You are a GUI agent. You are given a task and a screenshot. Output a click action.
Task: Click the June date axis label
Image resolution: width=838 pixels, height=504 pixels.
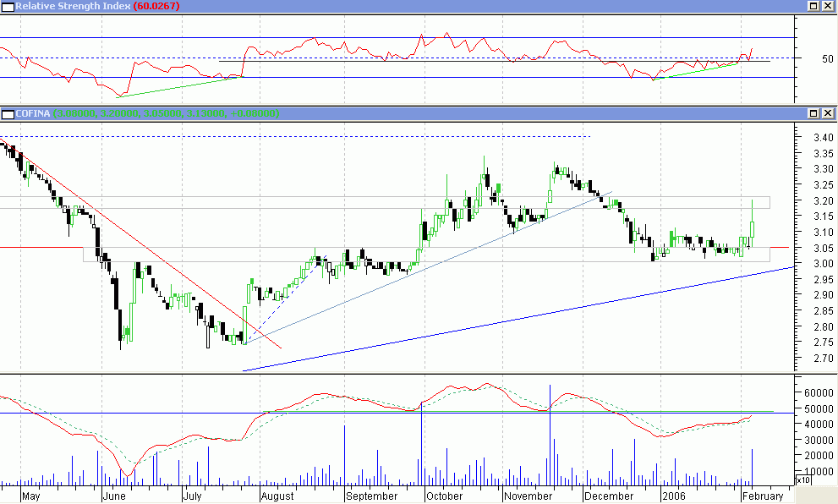pos(114,496)
